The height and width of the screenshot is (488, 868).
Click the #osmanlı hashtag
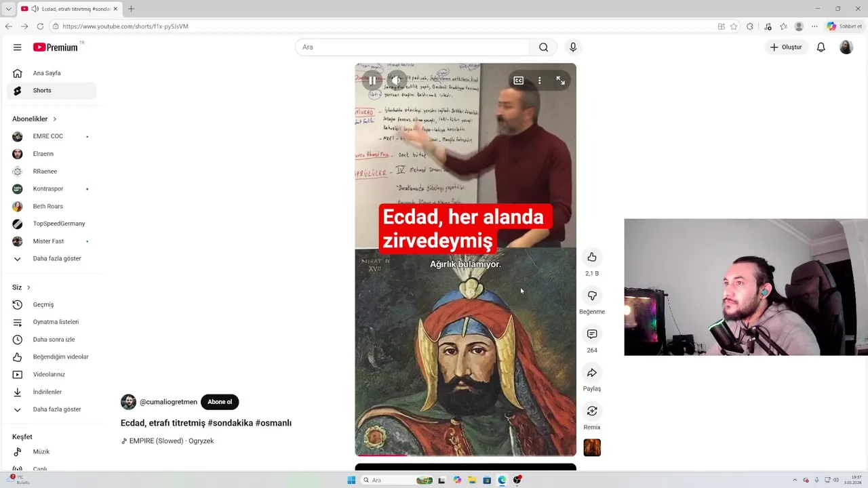(273, 423)
